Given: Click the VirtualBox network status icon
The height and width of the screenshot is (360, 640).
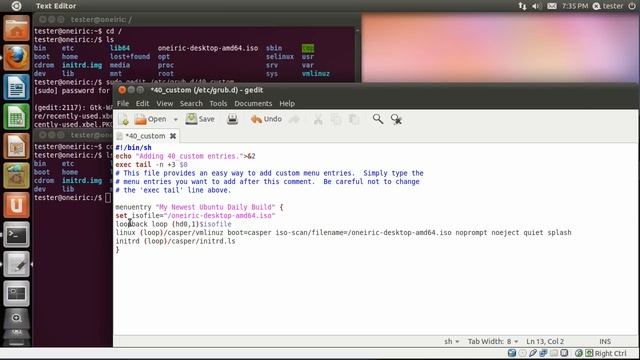Looking at the screenshot, I should [x=543, y=353].
